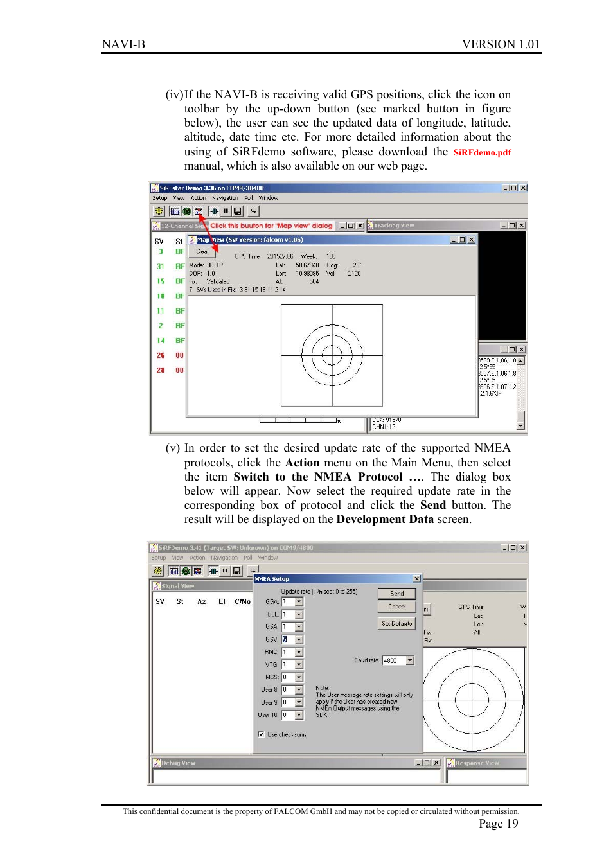
Task: Open Signal View icon in SiRFDemo 3.41 toolbar
Action: click(173, 571)
